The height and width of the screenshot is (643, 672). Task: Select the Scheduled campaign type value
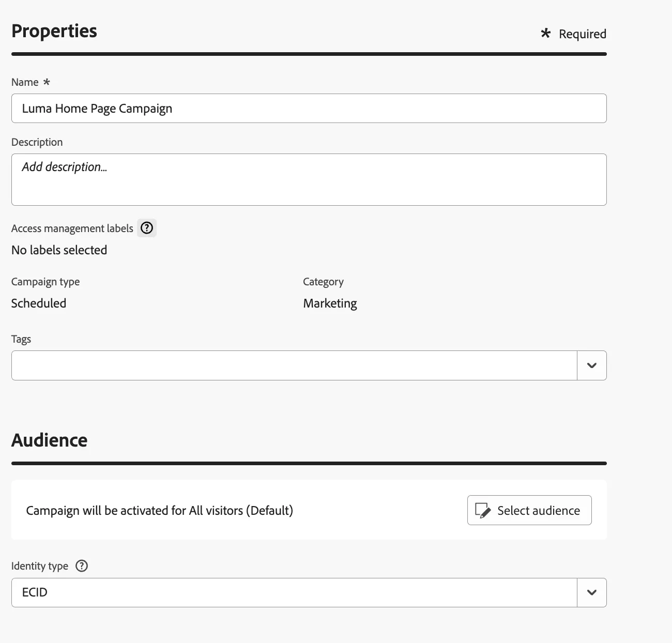point(39,303)
